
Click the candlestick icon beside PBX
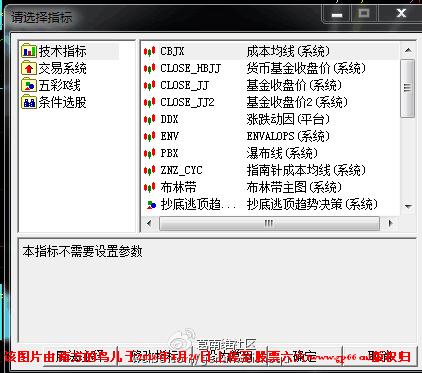tap(150, 153)
